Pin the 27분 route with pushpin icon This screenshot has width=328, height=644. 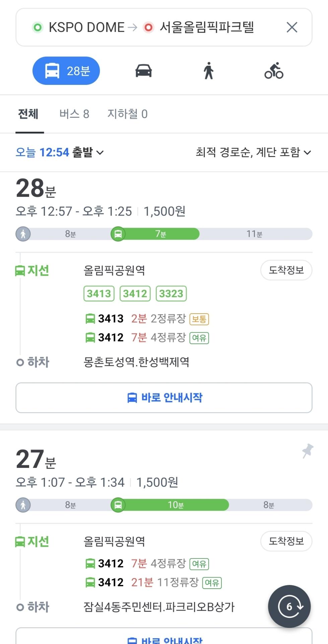tap(307, 450)
